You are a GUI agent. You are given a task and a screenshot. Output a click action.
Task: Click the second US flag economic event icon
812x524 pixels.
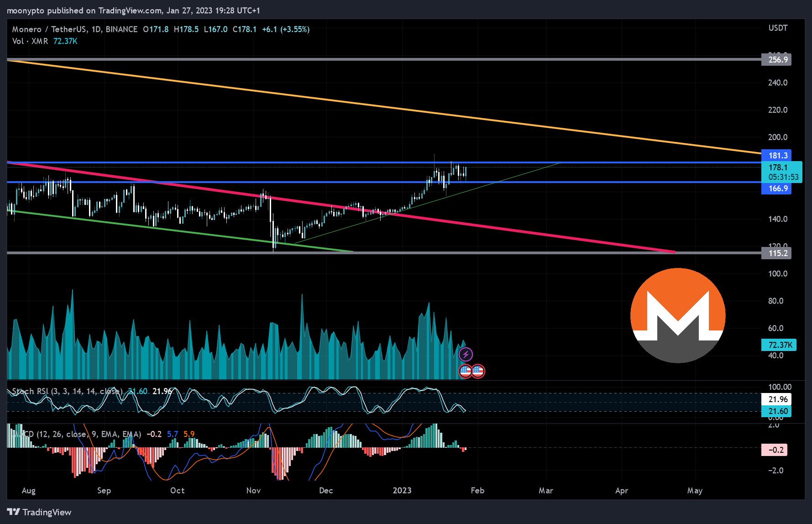[478, 372]
